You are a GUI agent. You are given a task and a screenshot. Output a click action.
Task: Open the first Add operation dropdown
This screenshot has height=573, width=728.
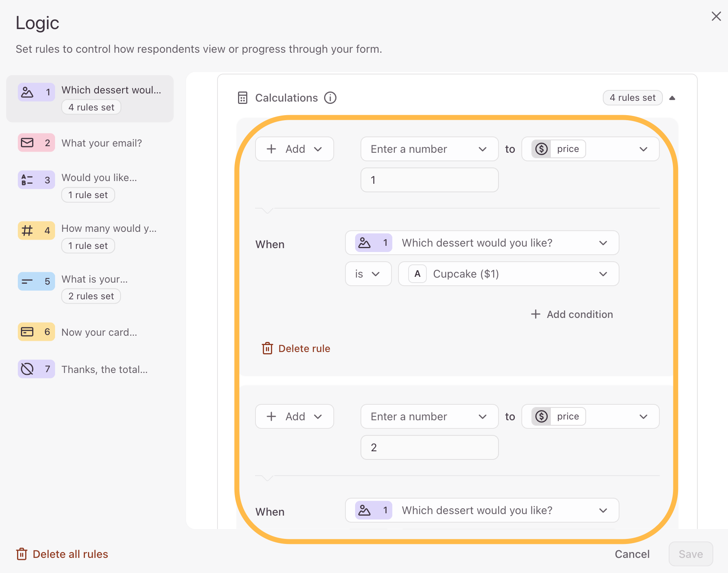pos(295,149)
